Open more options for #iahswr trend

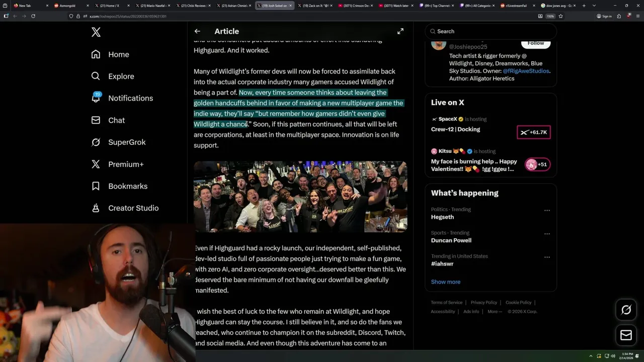547,257
